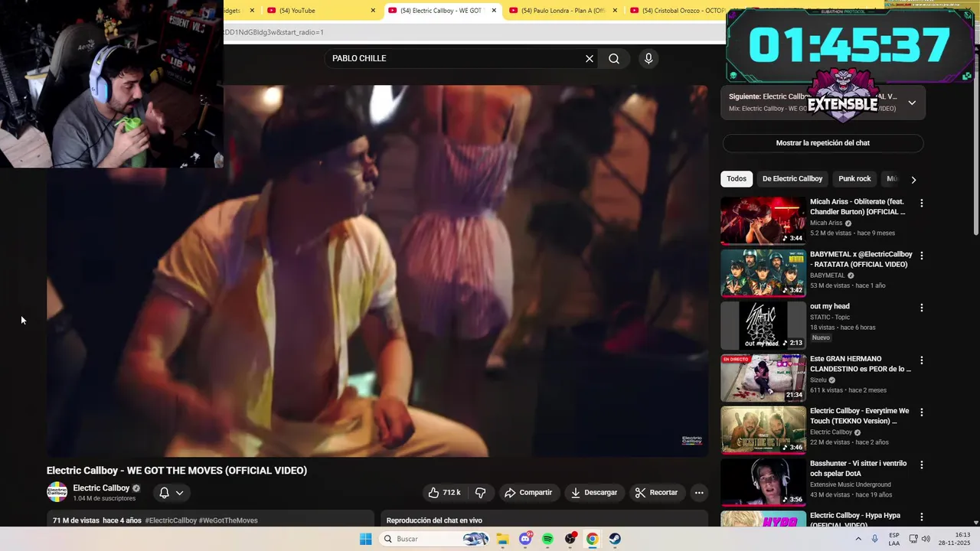Close the (54) YouTube tab

click(373, 11)
